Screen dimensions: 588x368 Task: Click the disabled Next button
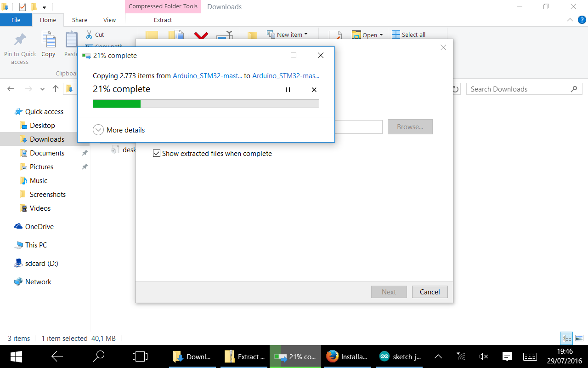pos(389,292)
